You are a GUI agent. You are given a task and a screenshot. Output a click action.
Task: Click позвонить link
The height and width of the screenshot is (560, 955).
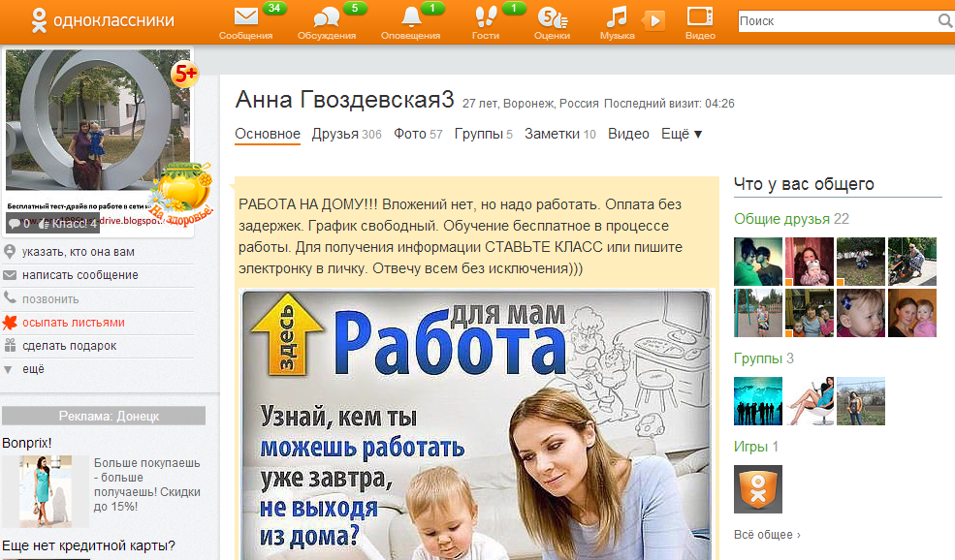[50, 299]
